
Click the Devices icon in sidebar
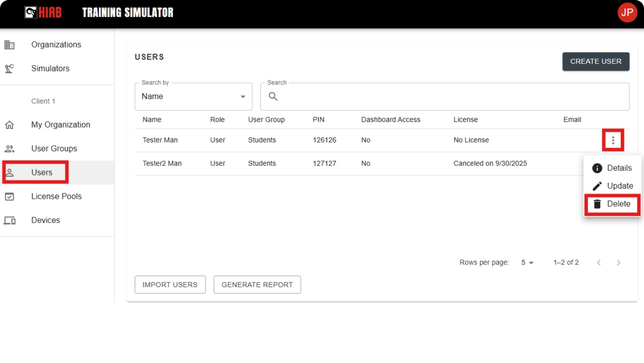[9, 220]
